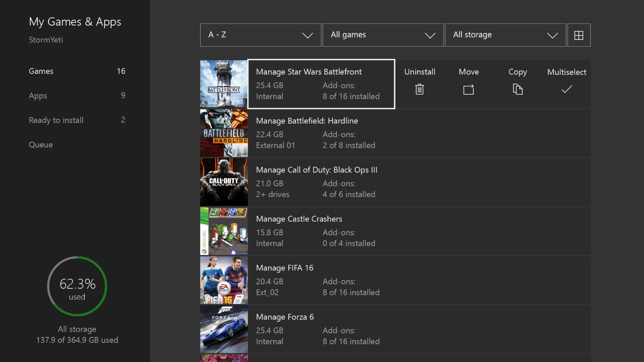Open the A - Z sort dropdown
Image resolution: width=644 pixels, height=362 pixels.
[260, 35]
